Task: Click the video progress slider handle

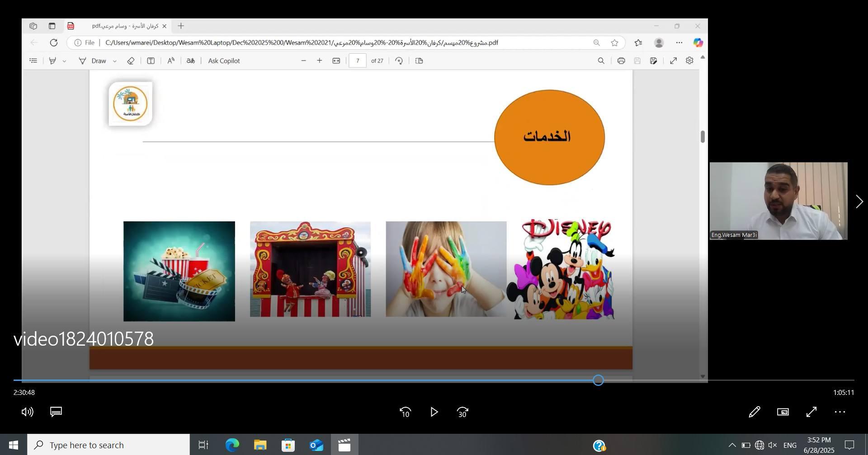Action: tap(598, 380)
